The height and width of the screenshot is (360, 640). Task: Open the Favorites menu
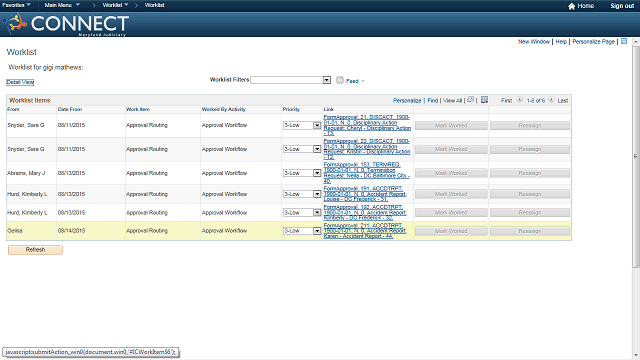(x=16, y=5)
